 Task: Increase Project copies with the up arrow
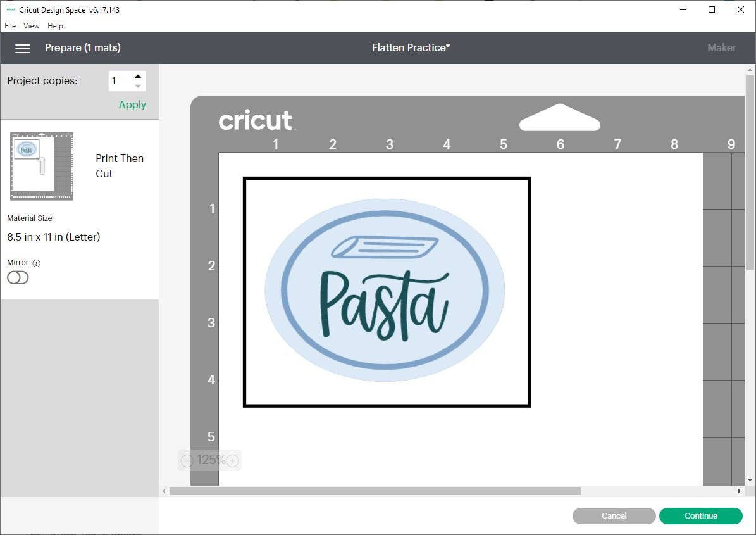point(138,75)
